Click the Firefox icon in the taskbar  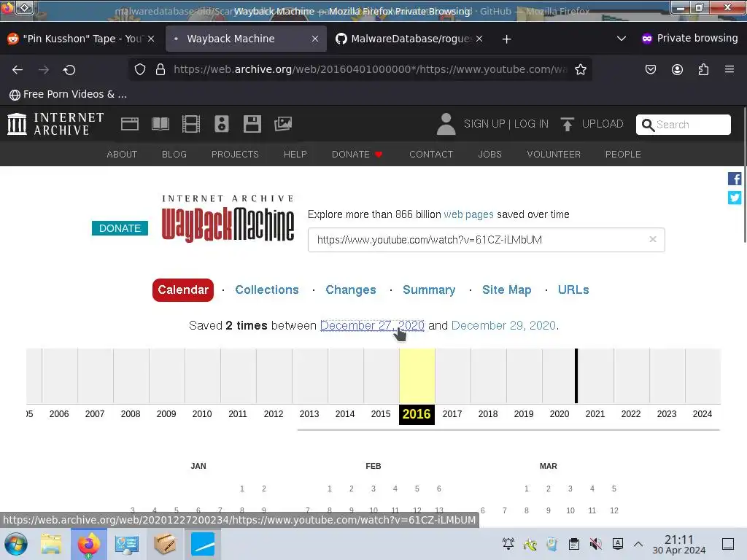[x=88, y=544]
